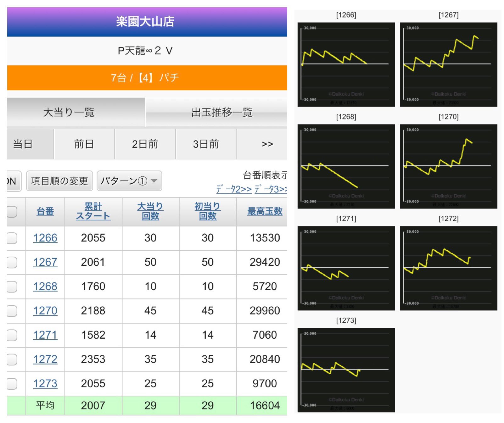Tick the checkbox for machine 1270
This screenshot has width=504, height=423.
pos(12,311)
